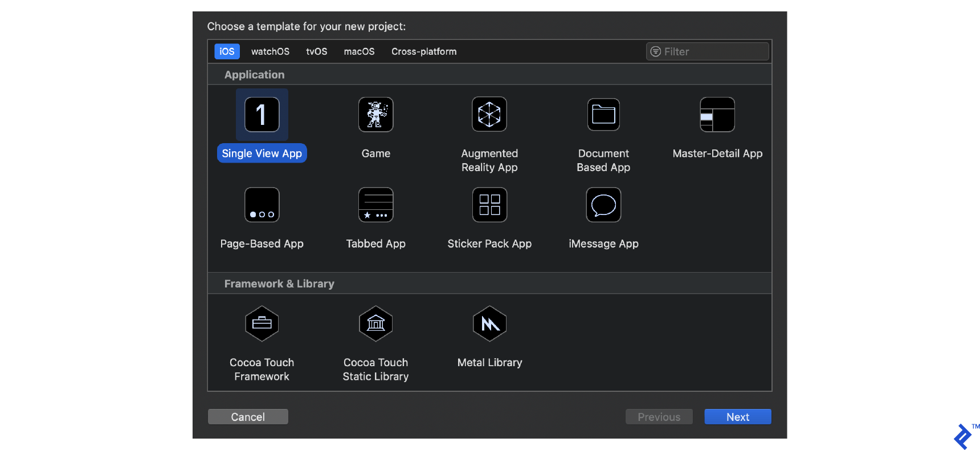Switch to the iOS platform tab
980x450 pixels.
coord(227,51)
